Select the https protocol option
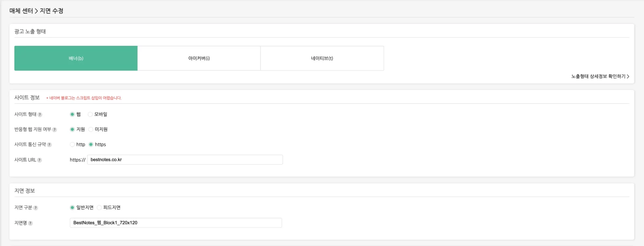 coord(91,144)
